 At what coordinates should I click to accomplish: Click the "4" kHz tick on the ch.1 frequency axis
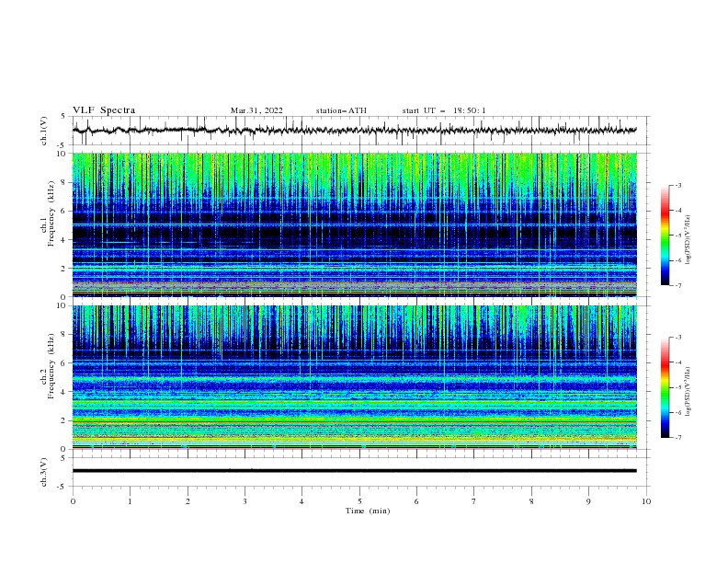pyautogui.click(x=64, y=240)
